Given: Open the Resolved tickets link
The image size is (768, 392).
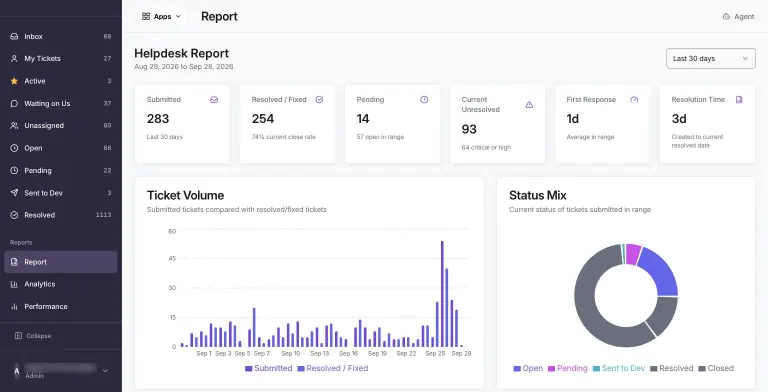Looking at the screenshot, I should click(x=61, y=215).
